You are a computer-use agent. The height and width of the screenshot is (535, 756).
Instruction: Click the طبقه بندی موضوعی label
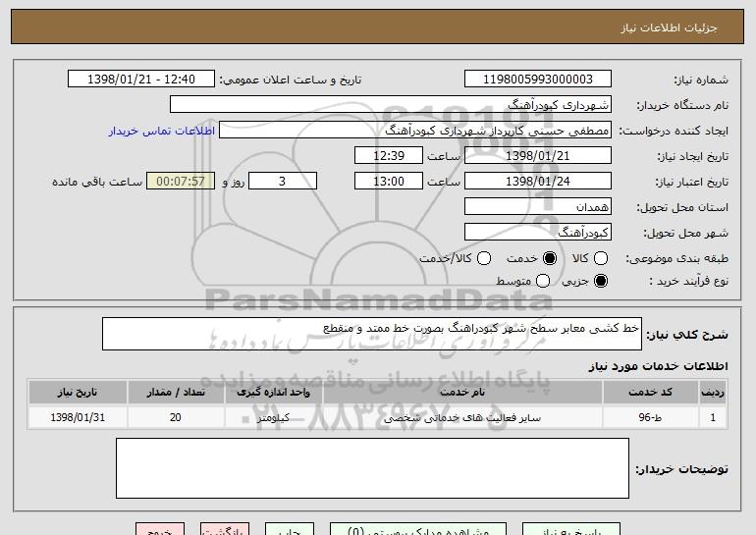[x=676, y=259]
